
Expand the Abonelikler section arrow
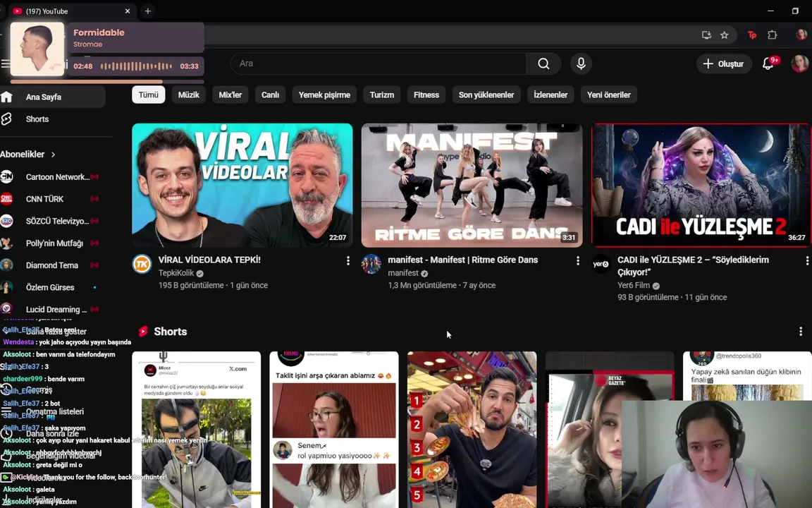tap(53, 155)
